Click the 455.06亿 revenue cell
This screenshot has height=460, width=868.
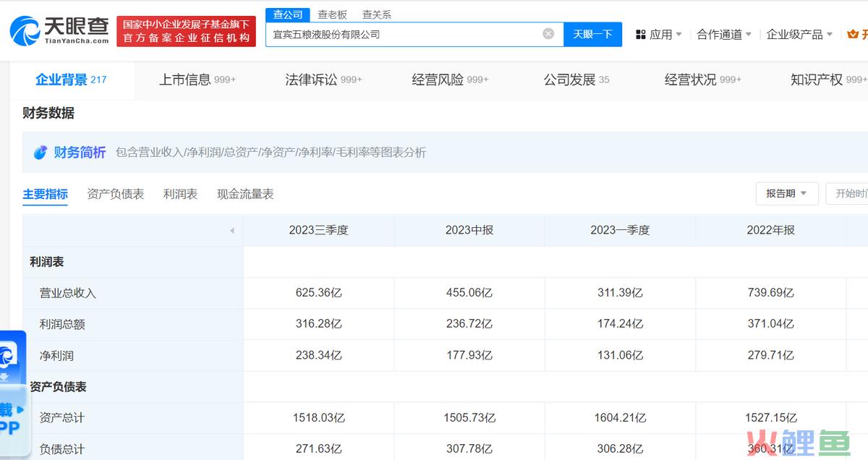[x=469, y=293]
